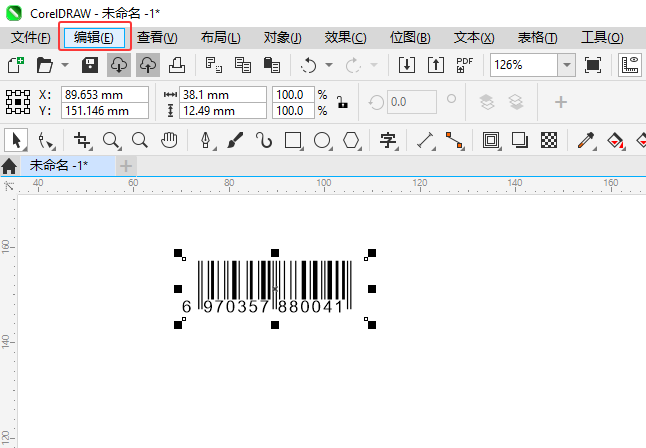Screen dimensions: 646x448
Task: Click the Export icon
Action: pyautogui.click(x=436, y=65)
